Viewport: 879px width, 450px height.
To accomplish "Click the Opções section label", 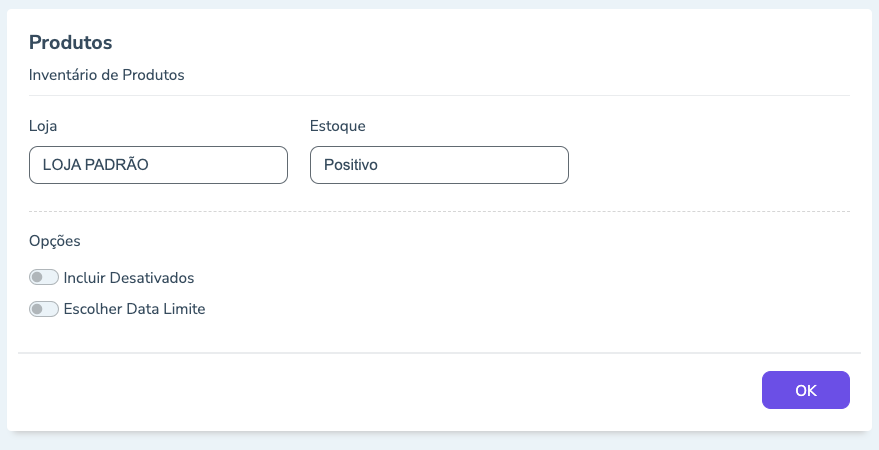I will point(55,241).
